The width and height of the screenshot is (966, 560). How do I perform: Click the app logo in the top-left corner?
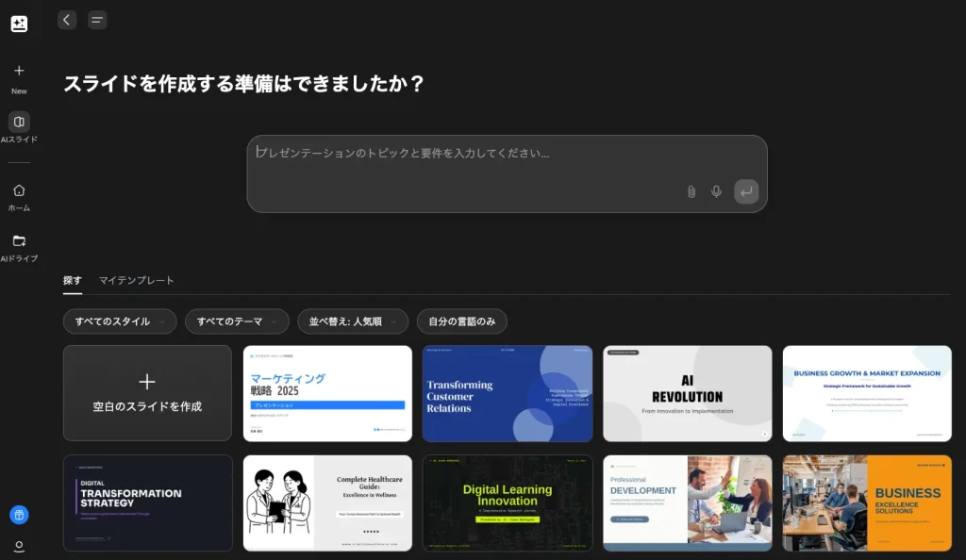[19, 24]
